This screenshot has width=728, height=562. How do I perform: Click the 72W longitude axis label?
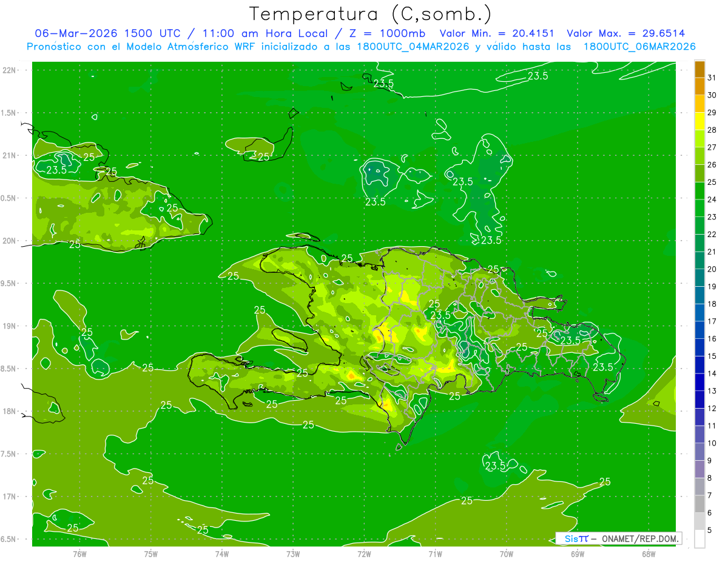point(364,554)
